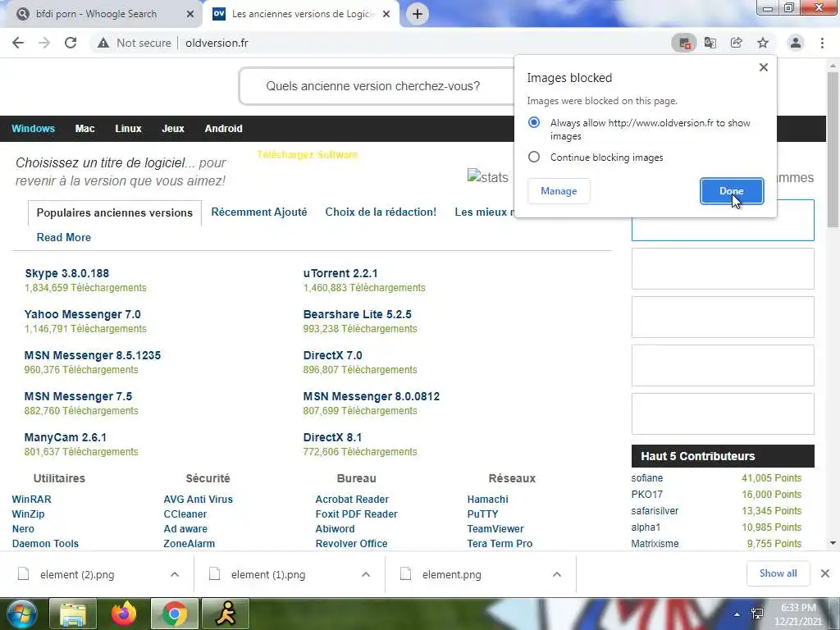Click contributor sofiane
The width and height of the screenshot is (840, 630).
click(646, 478)
